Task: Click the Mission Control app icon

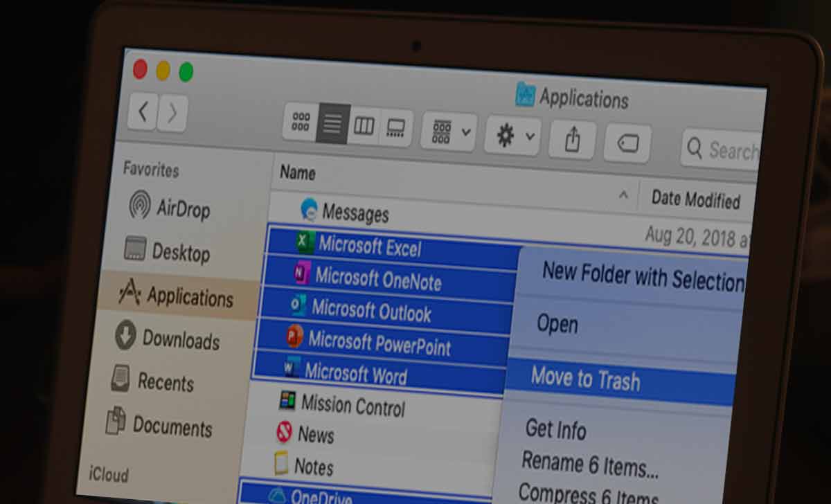Action: [287, 400]
